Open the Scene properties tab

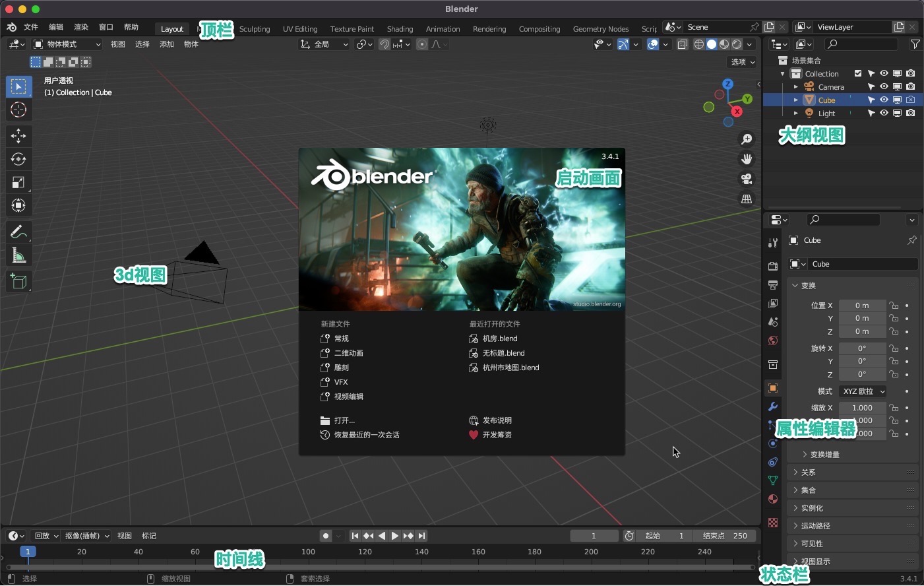tap(773, 322)
